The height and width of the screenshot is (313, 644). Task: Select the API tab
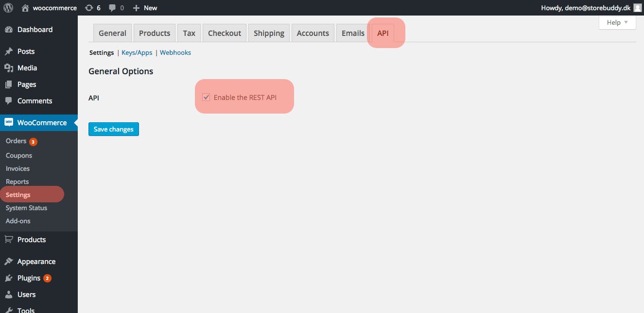(383, 33)
